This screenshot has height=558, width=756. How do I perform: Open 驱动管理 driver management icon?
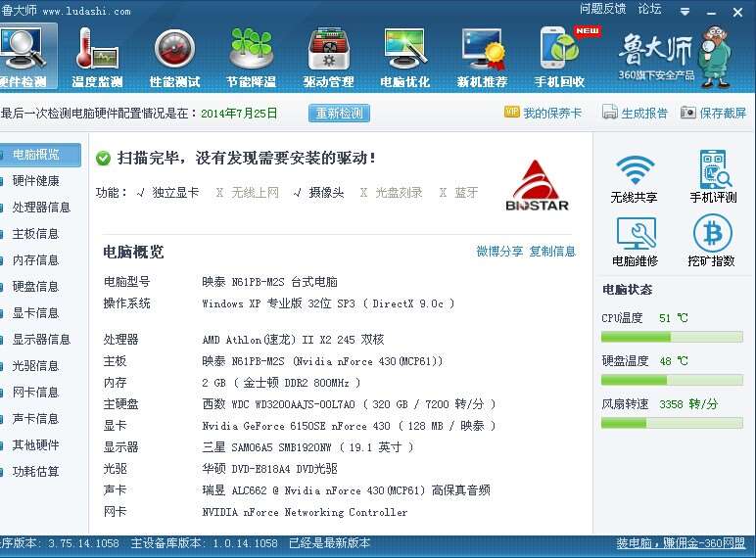pos(328,58)
